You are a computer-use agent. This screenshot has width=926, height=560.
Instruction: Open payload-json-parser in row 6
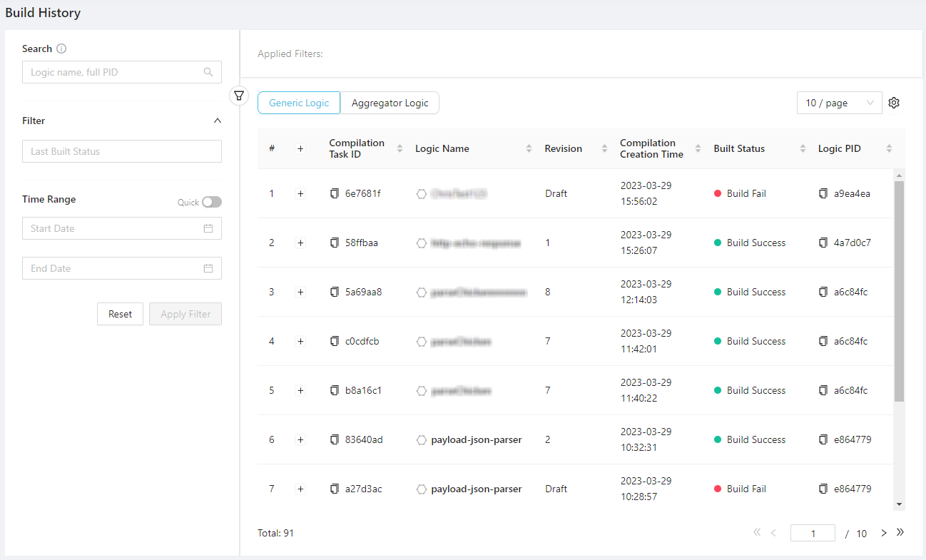point(476,439)
